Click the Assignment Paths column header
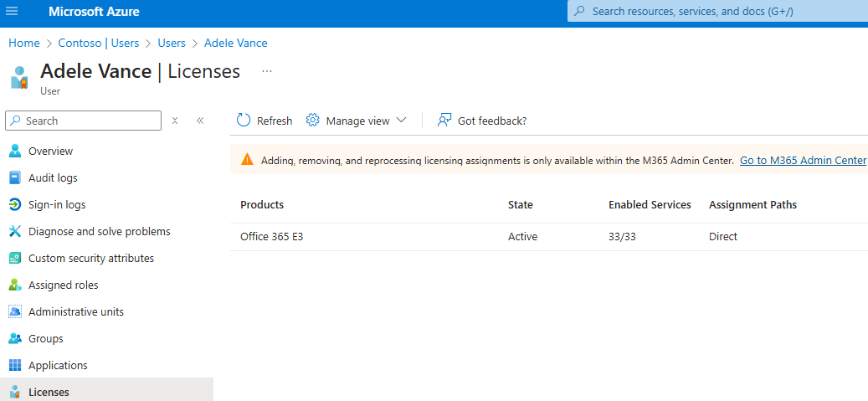The height and width of the screenshot is (401, 868). coord(752,205)
